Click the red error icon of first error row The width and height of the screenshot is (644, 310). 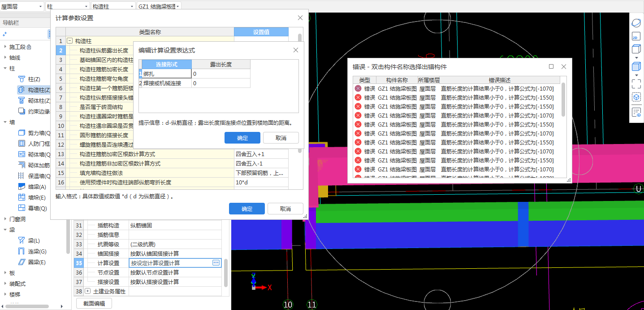[358, 88]
